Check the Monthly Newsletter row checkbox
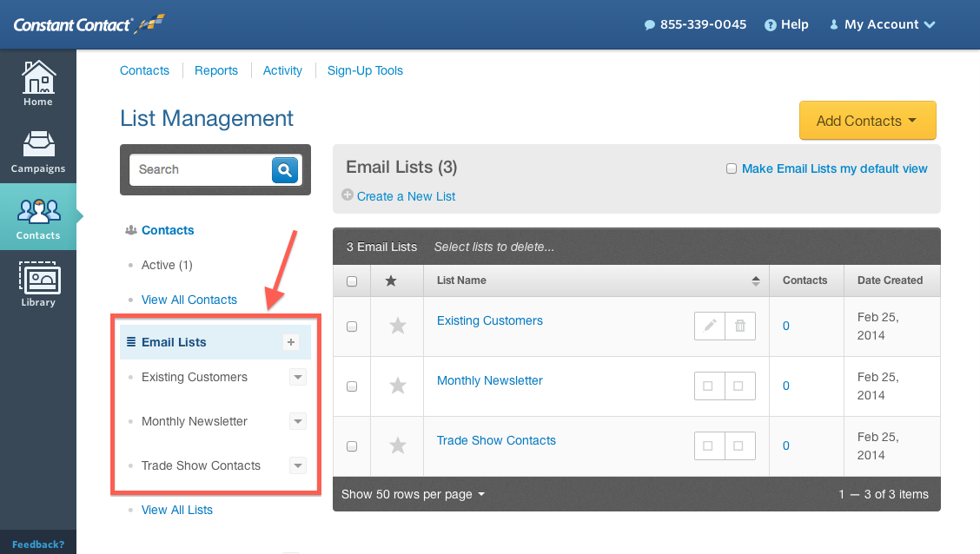Viewport: 980px width, 554px height. pyautogui.click(x=352, y=386)
